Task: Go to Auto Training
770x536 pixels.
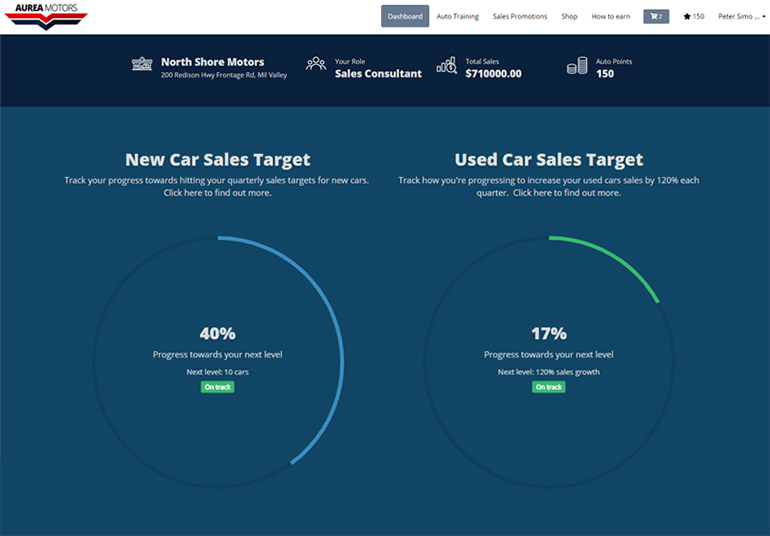Action: tap(457, 16)
